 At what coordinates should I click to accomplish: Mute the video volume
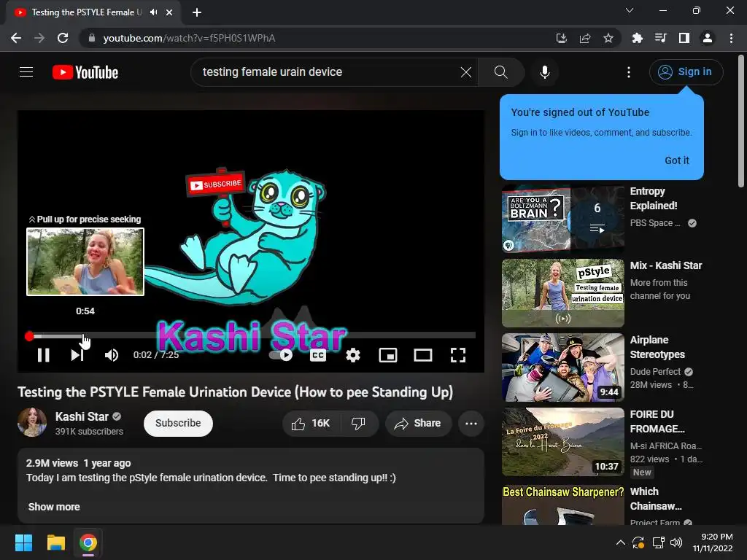(x=112, y=355)
